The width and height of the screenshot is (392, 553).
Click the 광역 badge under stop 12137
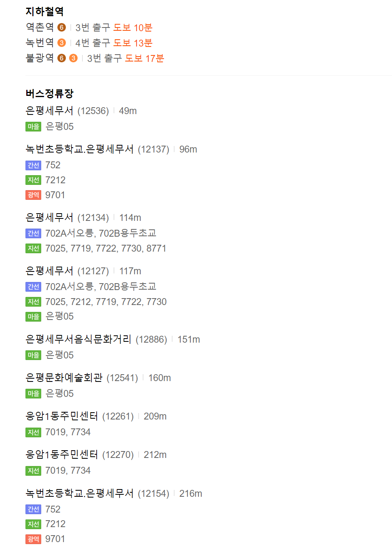click(34, 195)
